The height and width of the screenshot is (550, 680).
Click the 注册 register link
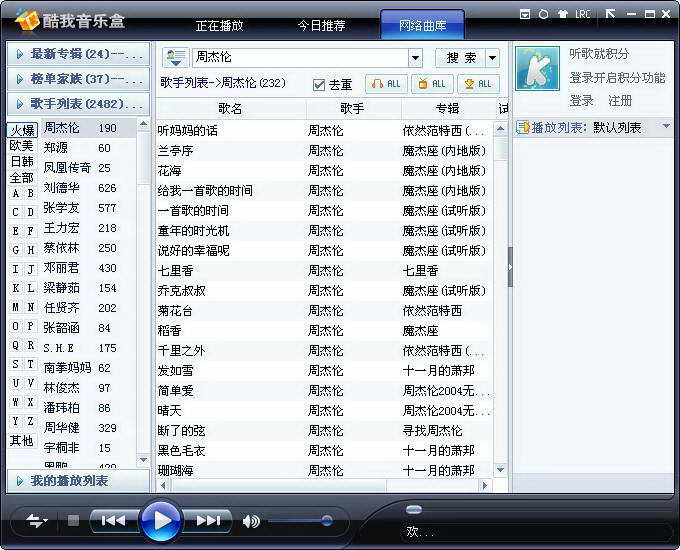coord(620,101)
